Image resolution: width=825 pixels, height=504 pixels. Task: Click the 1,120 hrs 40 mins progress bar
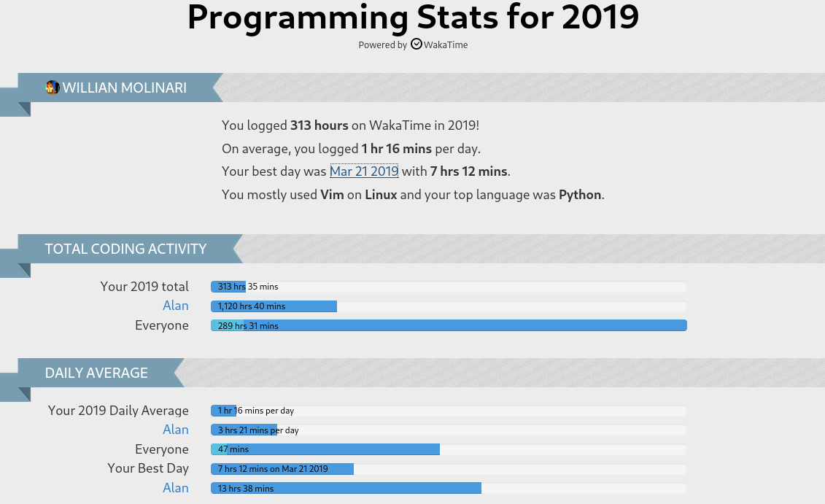(x=449, y=306)
